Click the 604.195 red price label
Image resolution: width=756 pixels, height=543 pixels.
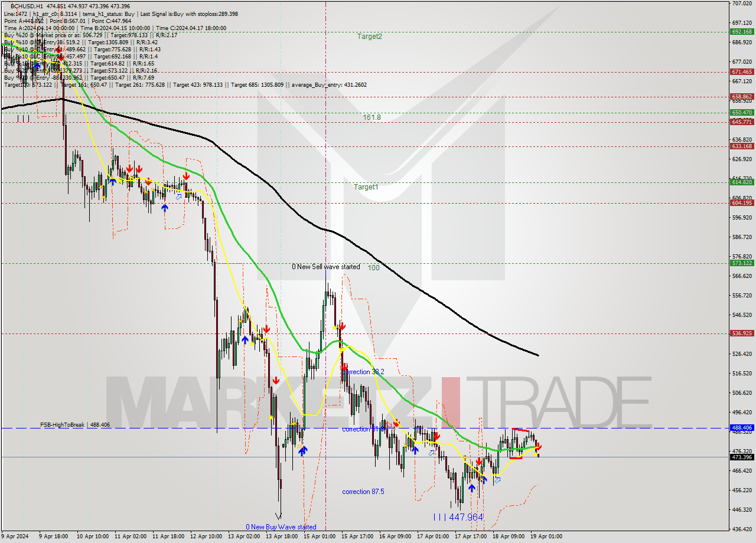[x=742, y=202]
